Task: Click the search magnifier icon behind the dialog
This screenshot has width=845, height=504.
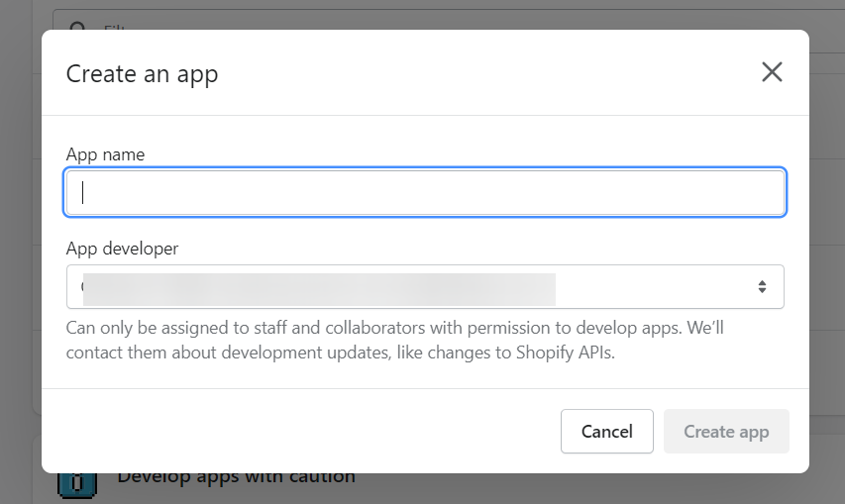Action: 77,26
